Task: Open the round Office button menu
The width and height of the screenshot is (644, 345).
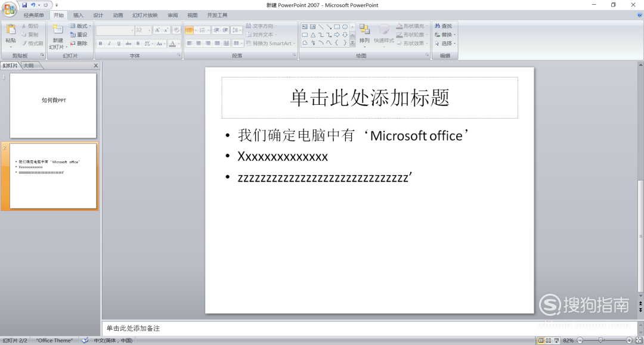Action: tap(9, 8)
